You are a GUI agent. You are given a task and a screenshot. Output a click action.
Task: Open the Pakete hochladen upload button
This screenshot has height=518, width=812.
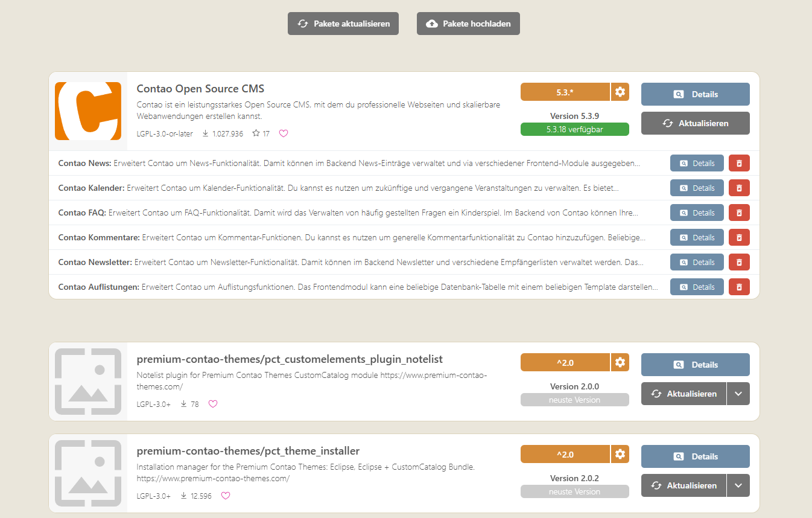click(468, 24)
